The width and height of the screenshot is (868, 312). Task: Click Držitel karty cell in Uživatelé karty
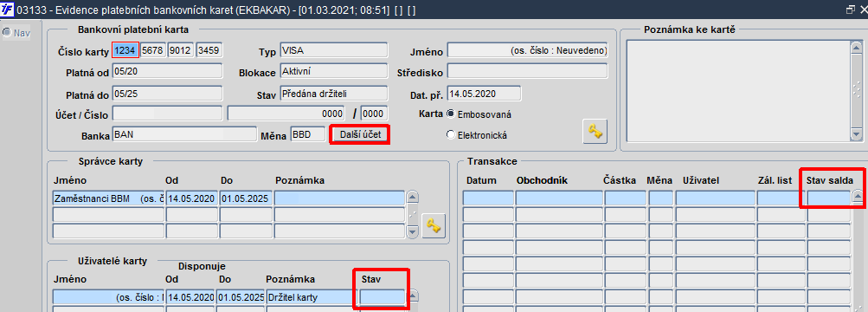click(312, 297)
